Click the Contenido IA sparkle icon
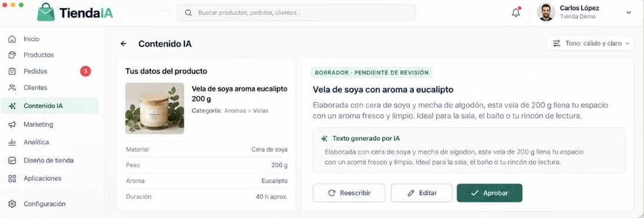Viewport: 644px width, 218px height. (12, 105)
